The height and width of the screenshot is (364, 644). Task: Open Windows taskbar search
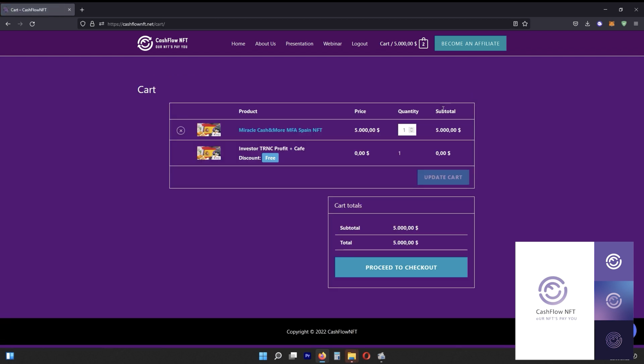(x=278, y=356)
